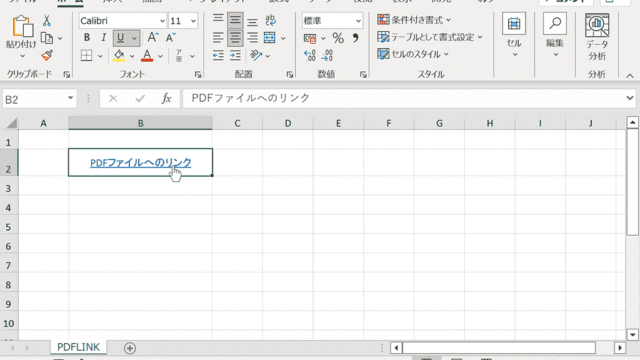Open 条件付き書式 menu
The height and width of the screenshot is (360, 640).
tap(414, 20)
